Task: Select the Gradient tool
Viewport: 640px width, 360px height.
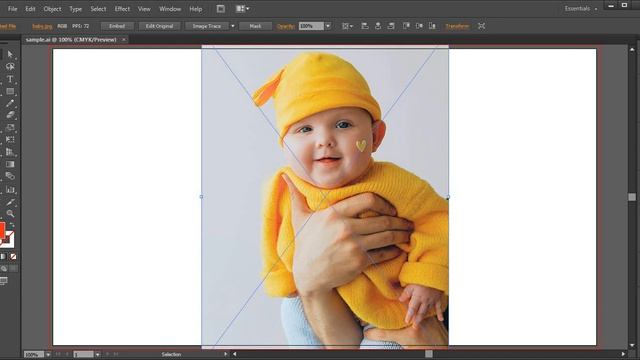Action: (x=10, y=164)
